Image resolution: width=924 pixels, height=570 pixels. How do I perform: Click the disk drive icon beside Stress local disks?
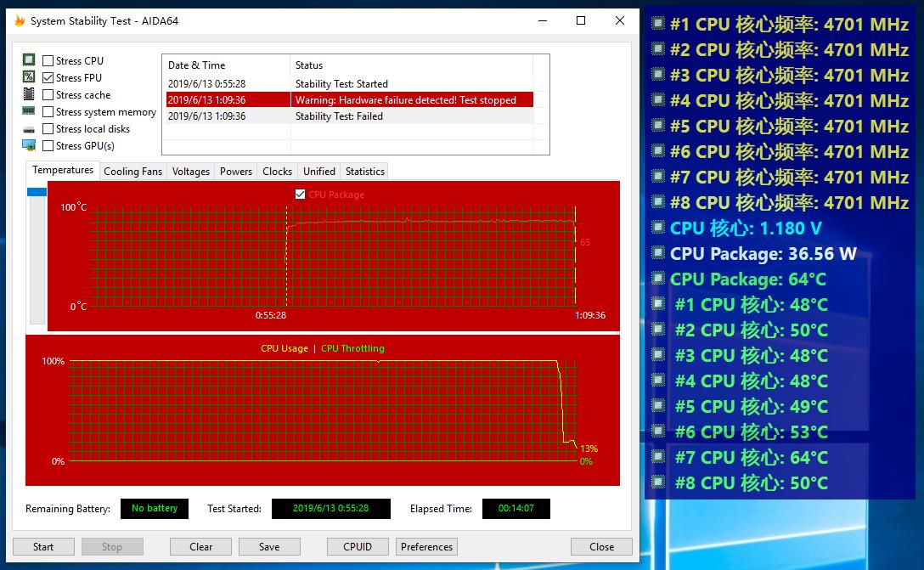point(29,129)
